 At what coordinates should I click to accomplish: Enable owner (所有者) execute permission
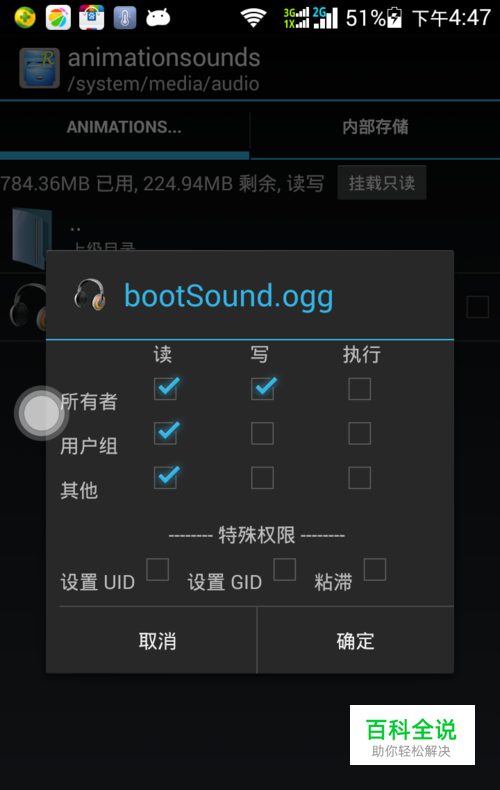359,389
